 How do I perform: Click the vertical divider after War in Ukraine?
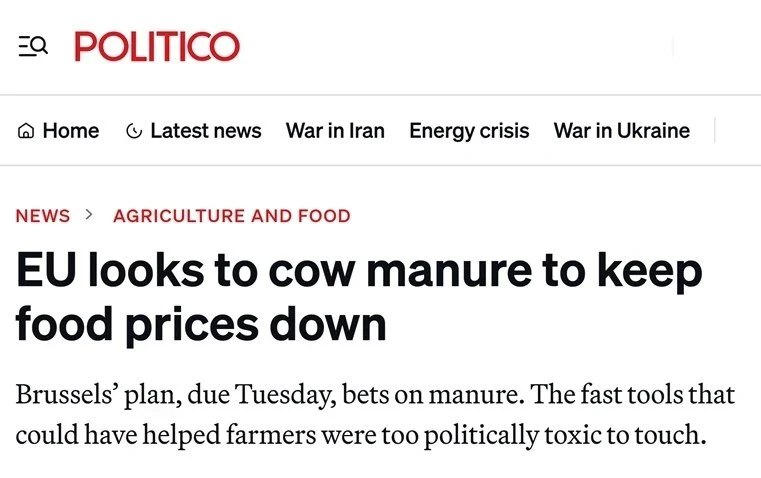click(714, 130)
